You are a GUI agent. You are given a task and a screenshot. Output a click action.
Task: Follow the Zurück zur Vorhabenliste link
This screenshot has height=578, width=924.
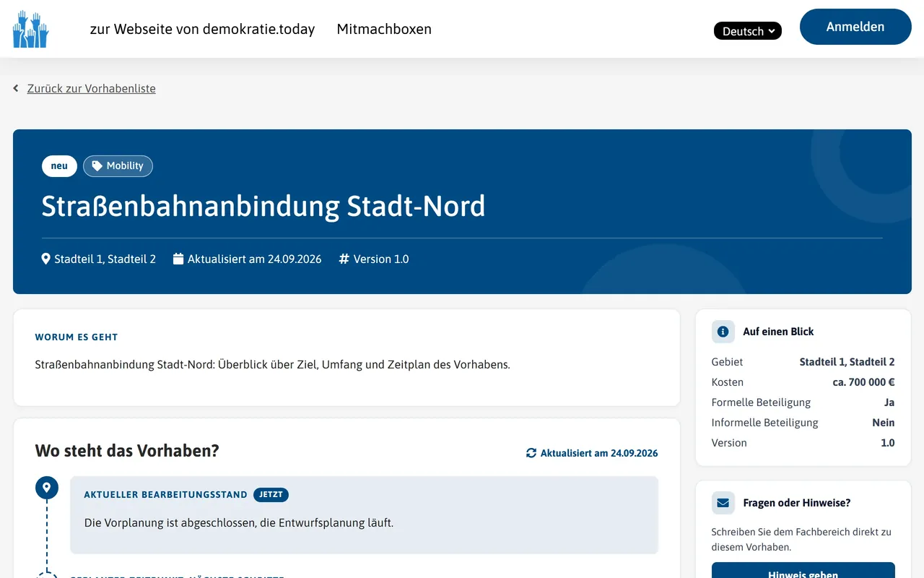pos(92,88)
